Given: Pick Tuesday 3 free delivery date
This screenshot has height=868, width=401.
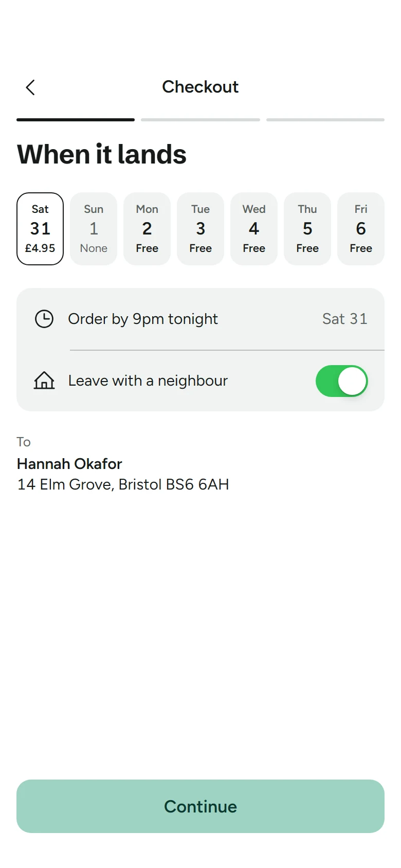Looking at the screenshot, I should (x=200, y=229).
